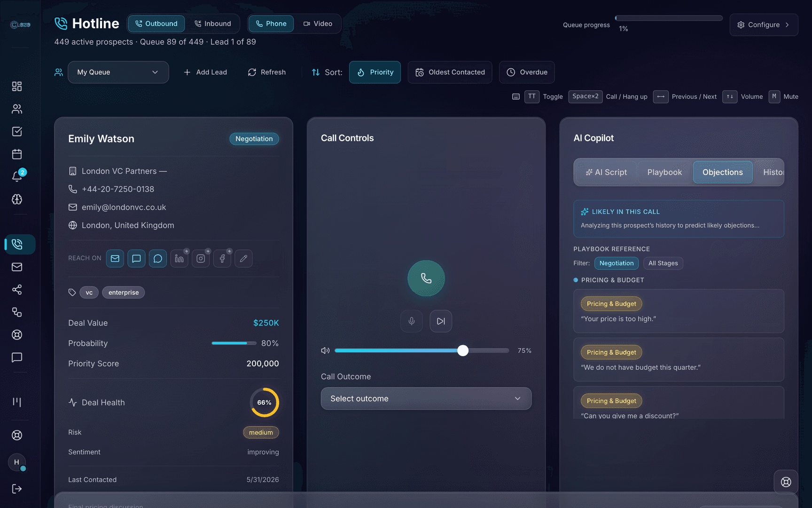This screenshot has width=812, height=508.
Task: Open "We do not have budget this quarter." objection
Action: coord(679,359)
